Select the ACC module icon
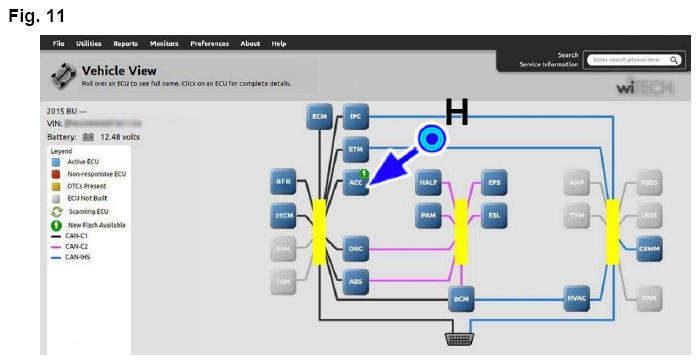The image size is (700, 364). pos(355,183)
